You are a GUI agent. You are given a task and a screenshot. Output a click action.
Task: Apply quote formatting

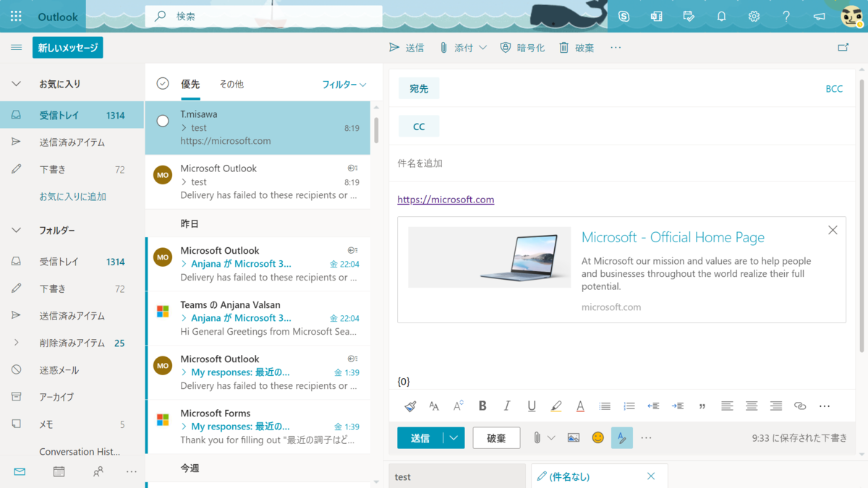pos(702,407)
